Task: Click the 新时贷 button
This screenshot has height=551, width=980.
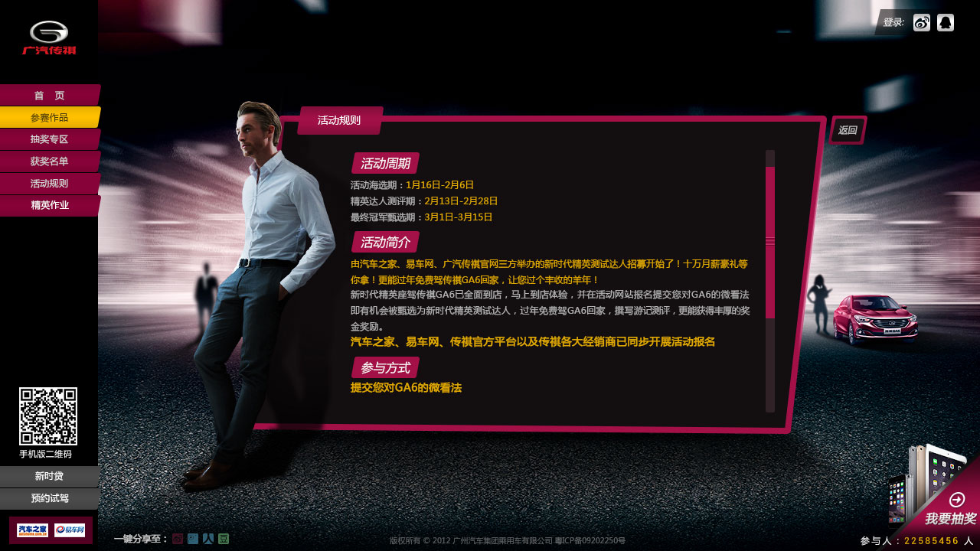Action: coord(49,477)
